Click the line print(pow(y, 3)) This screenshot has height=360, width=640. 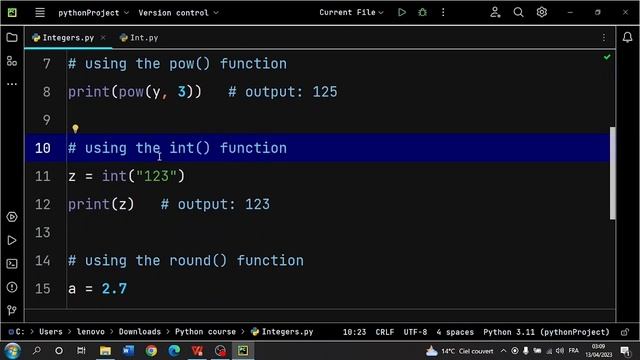pos(135,92)
